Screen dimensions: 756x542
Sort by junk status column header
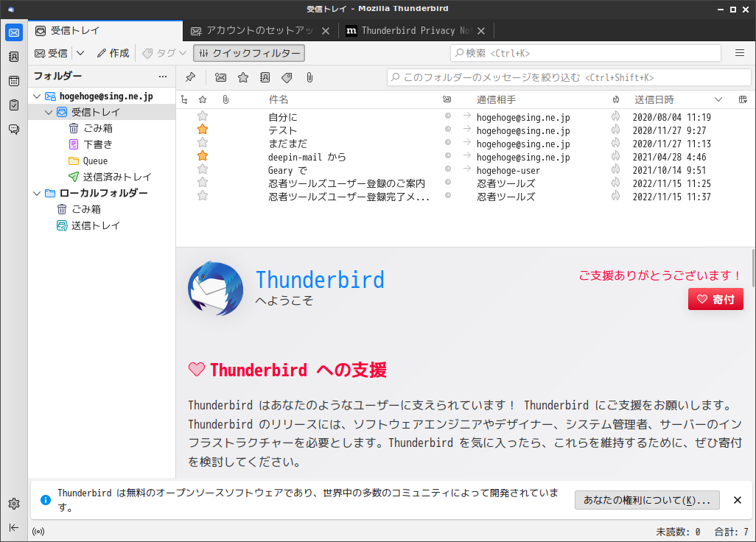point(616,99)
